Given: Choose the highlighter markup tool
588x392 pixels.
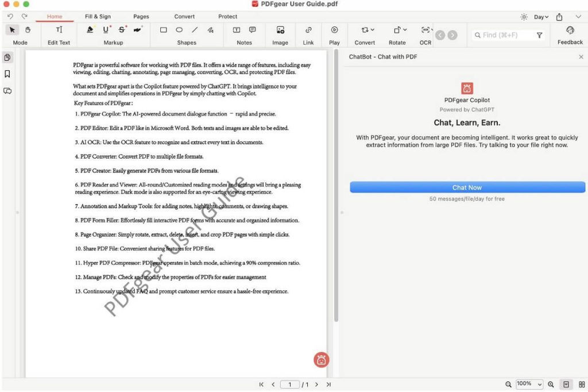Looking at the screenshot, I should point(90,30).
